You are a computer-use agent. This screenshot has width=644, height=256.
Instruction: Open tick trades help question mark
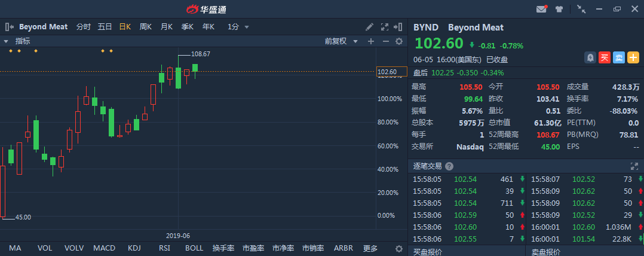pos(449,166)
